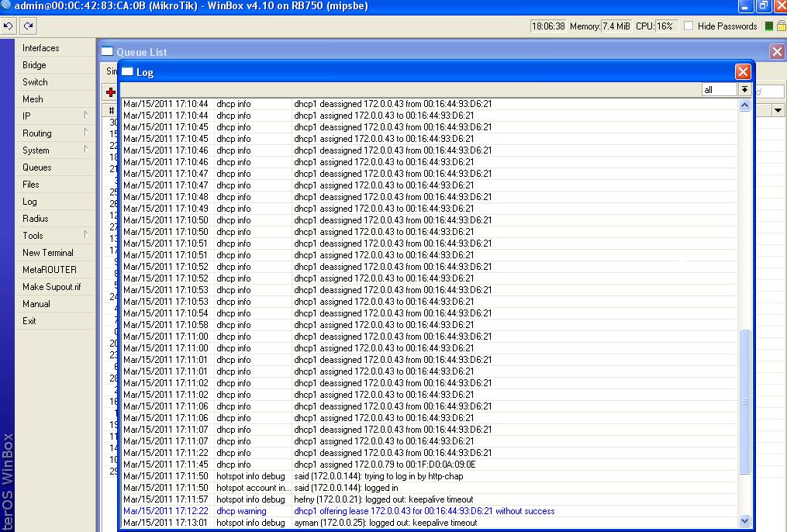Select the 17:10:58 dhcp assigned log entry
787x532 pixels.
[430, 325]
